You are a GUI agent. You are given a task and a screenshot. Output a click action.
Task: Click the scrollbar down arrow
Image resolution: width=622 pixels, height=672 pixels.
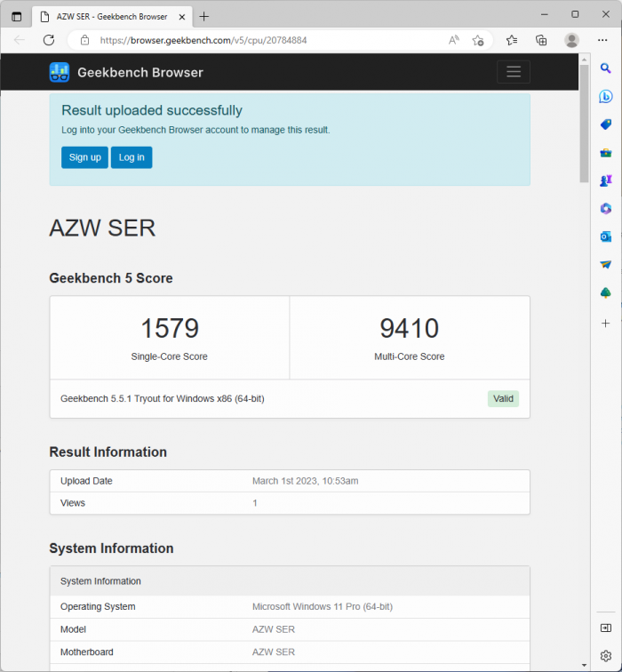point(584,665)
